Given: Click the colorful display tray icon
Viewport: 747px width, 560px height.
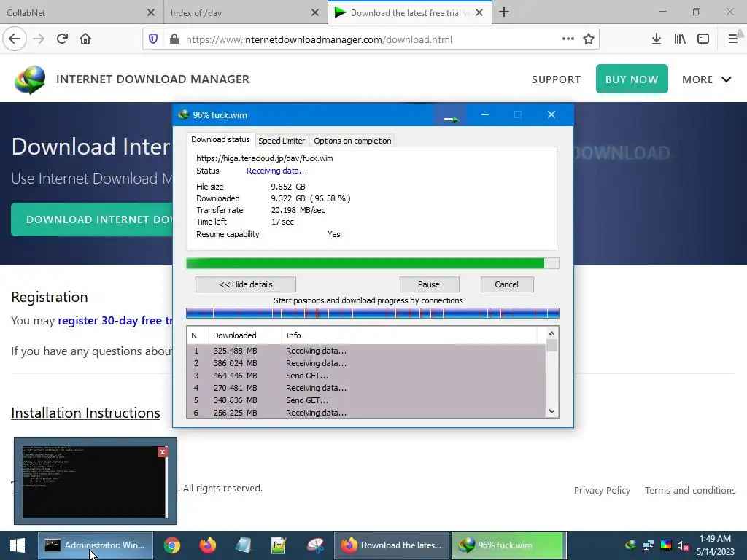Looking at the screenshot, I should coord(666,545).
